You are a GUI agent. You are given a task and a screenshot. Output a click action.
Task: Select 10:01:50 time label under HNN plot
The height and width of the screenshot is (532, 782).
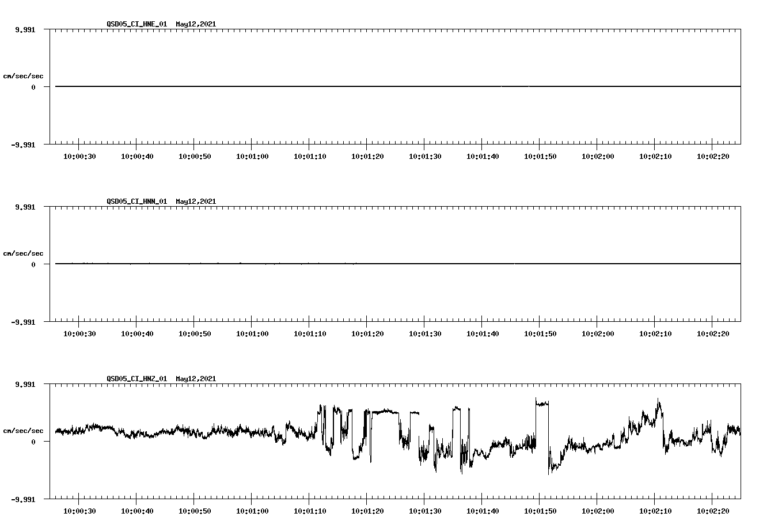point(540,334)
